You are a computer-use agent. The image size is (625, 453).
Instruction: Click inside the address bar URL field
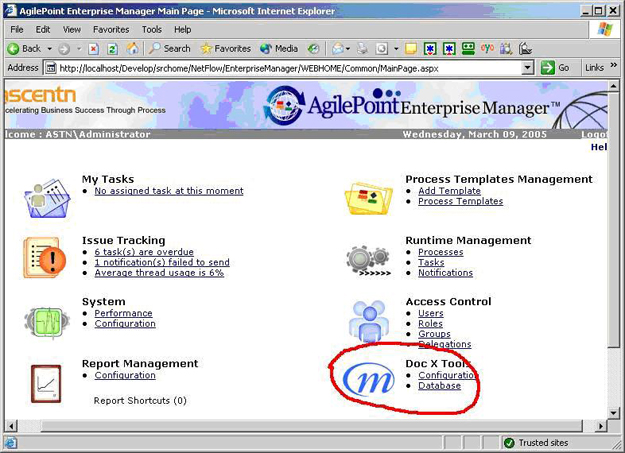290,68
